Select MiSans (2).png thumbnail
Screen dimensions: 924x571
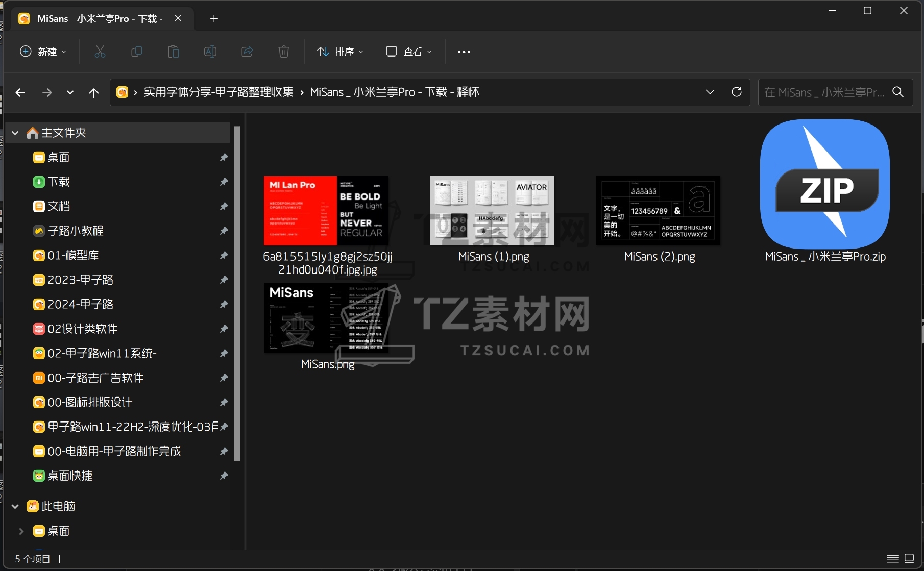[658, 211]
